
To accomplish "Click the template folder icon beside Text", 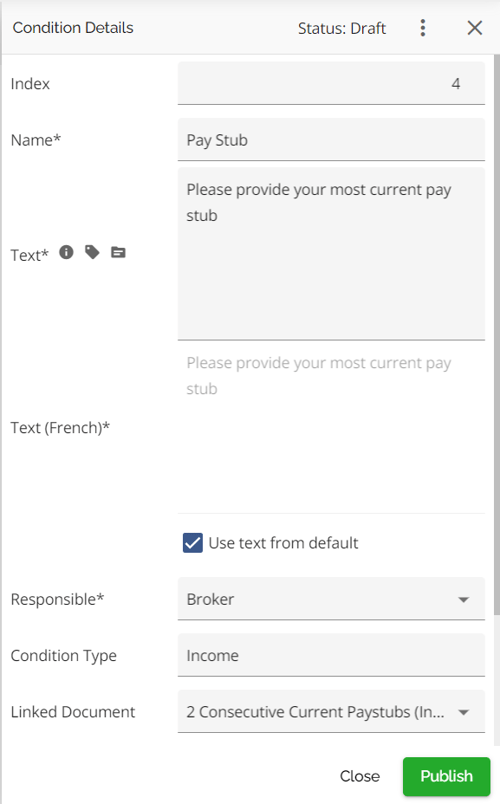I will coord(118,252).
